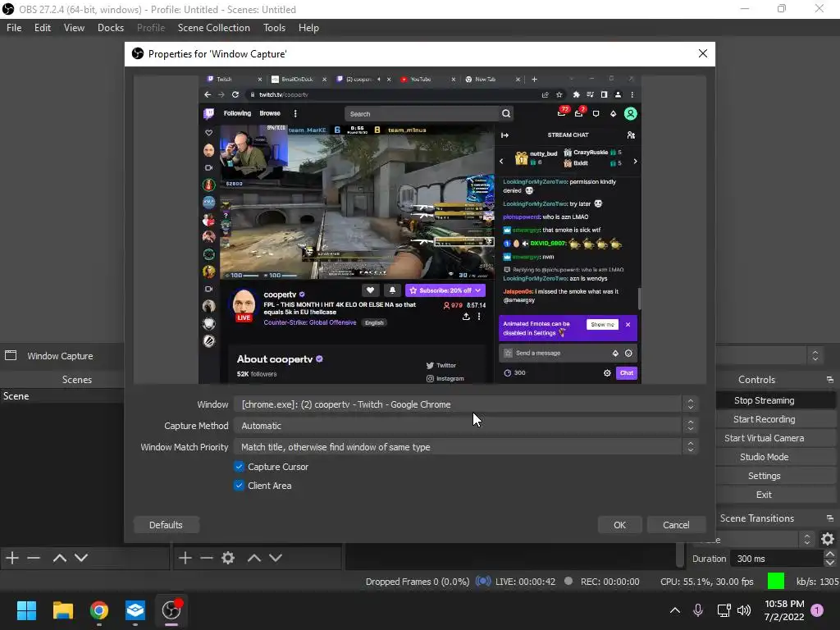The width and height of the screenshot is (840, 630).
Task: Close the Window Capture properties dialog
Action: tap(703, 53)
